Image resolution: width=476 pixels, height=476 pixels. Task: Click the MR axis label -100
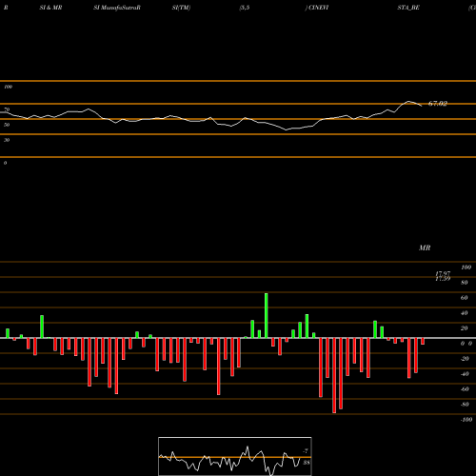coord(466,420)
